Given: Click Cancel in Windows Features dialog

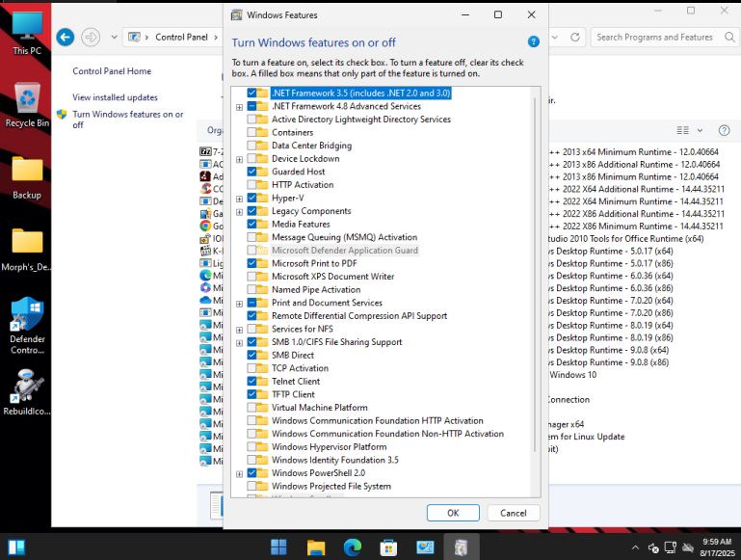Looking at the screenshot, I should click(x=513, y=513).
